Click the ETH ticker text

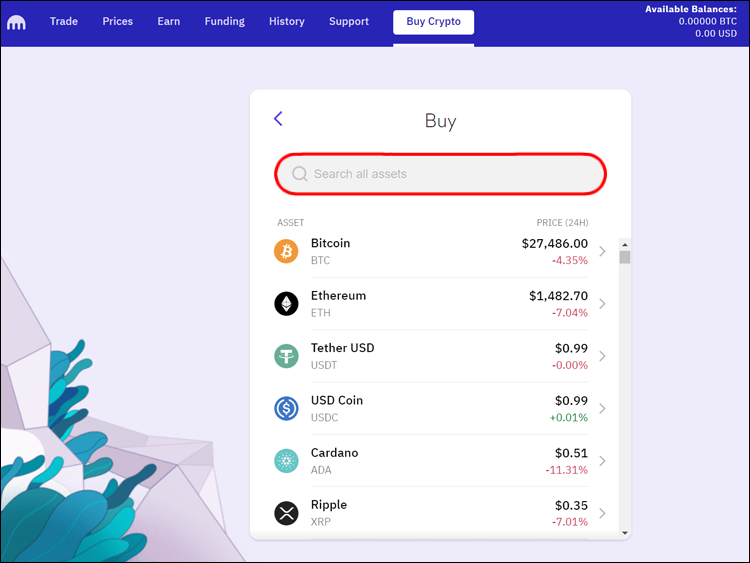pos(320,313)
